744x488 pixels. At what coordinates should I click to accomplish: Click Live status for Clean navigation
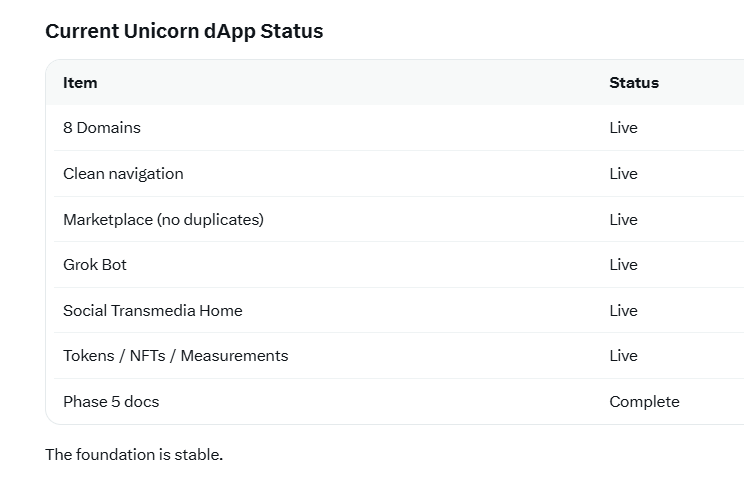[x=623, y=174]
